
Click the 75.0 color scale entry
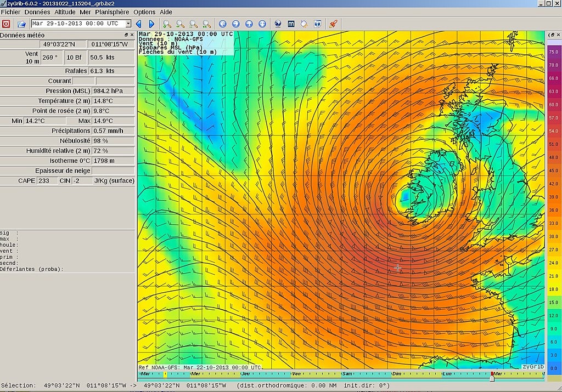[x=553, y=52]
